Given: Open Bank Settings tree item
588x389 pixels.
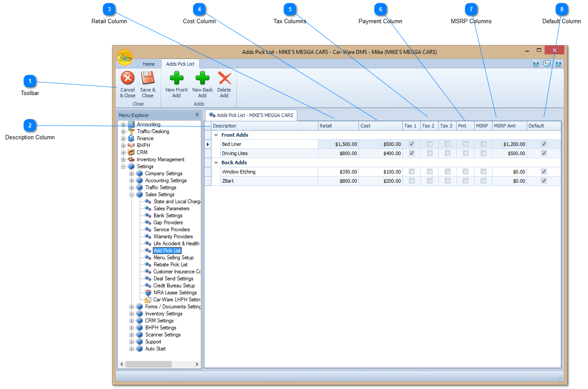Looking at the screenshot, I should [168, 216].
